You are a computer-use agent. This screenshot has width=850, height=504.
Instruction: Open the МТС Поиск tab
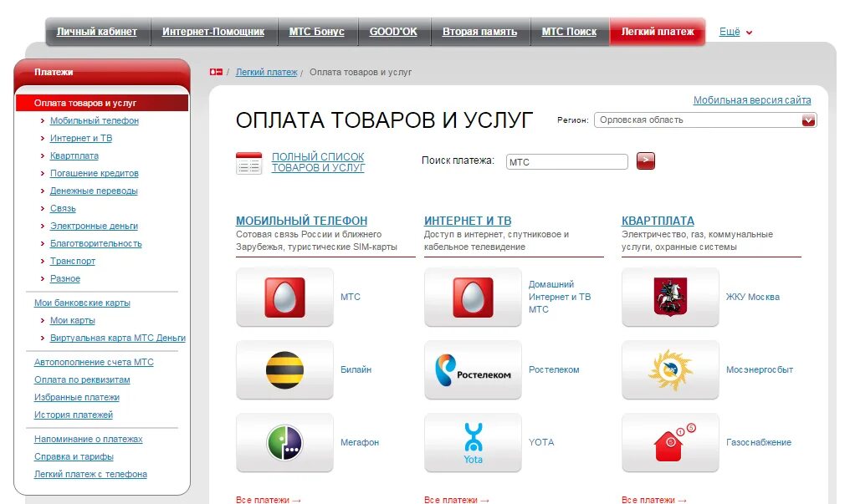pyautogui.click(x=569, y=32)
